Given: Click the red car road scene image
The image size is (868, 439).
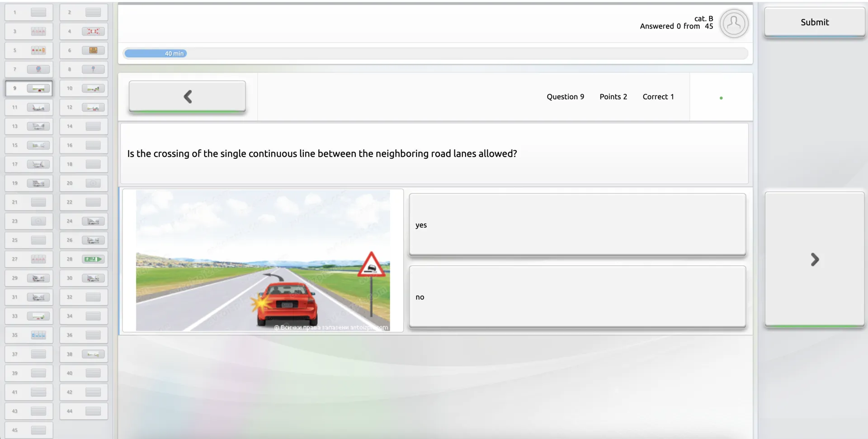Looking at the screenshot, I should tap(263, 260).
